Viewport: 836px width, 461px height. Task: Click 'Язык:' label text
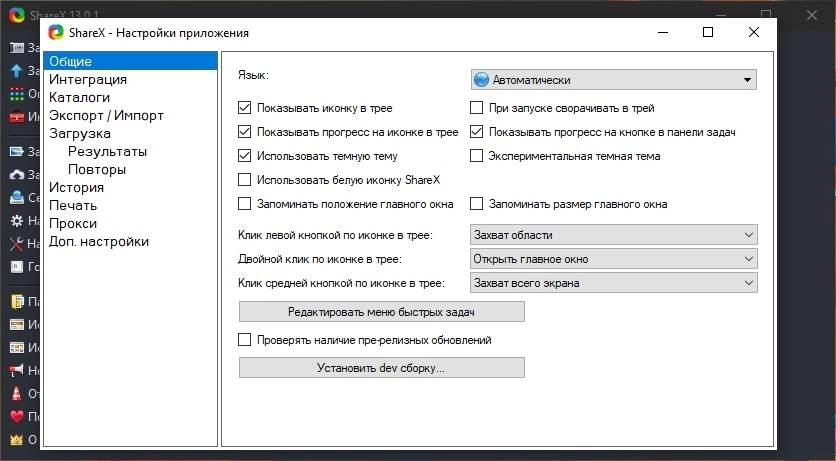click(x=253, y=75)
